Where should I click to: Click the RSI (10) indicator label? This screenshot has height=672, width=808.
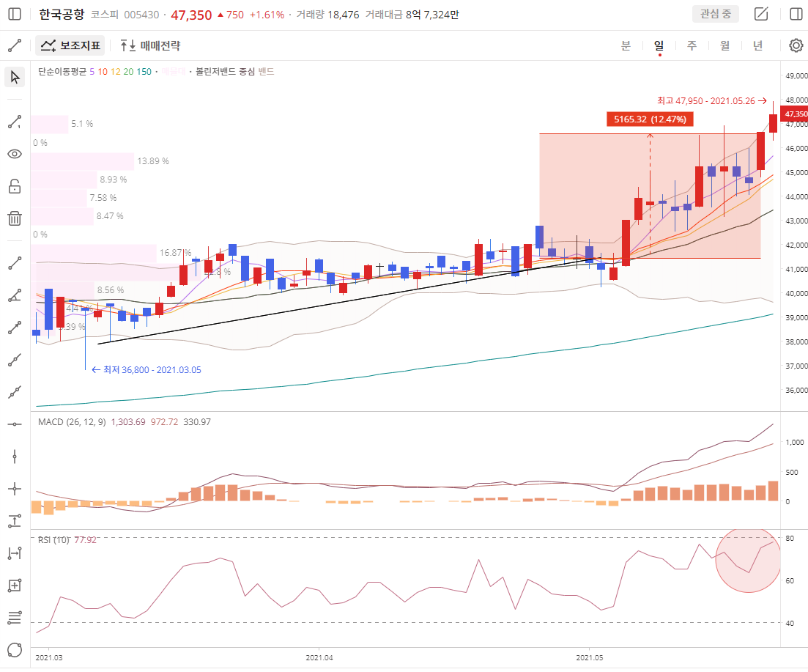[53, 540]
